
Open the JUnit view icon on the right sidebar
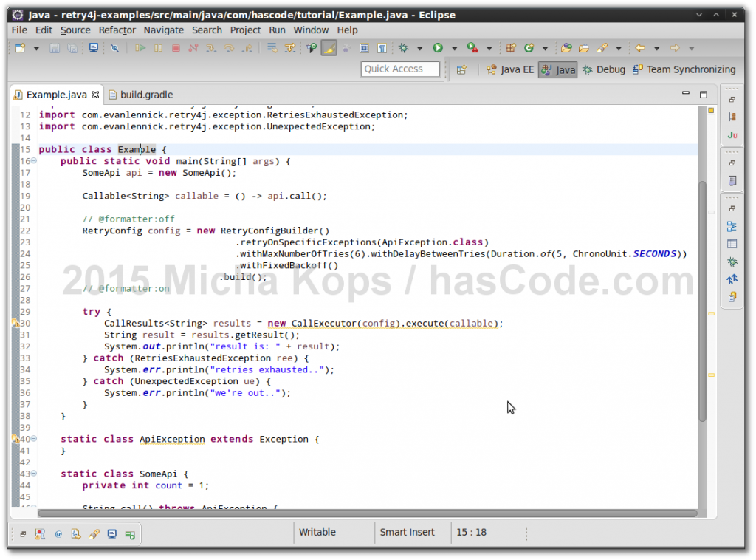tap(732, 136)
